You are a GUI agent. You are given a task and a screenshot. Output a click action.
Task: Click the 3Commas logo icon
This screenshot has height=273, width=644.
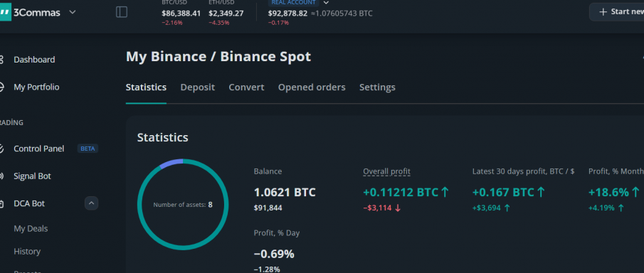click(x=5, y=13)
